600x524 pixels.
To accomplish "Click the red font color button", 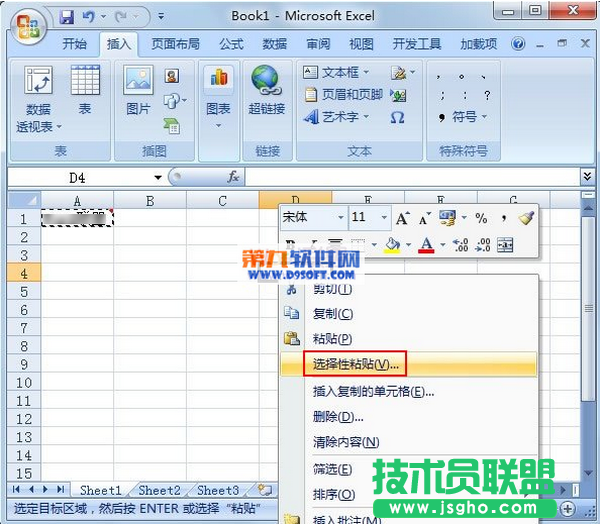I will tap(427, 245).
